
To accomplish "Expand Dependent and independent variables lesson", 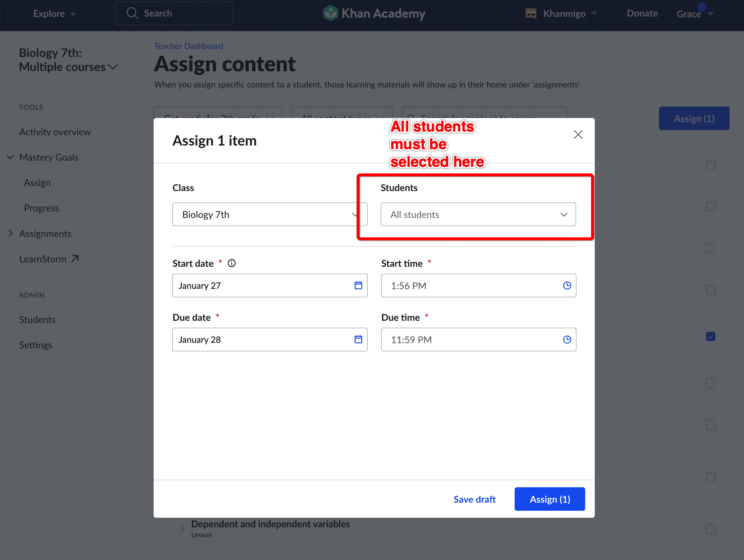I will [x=182, y=529].
